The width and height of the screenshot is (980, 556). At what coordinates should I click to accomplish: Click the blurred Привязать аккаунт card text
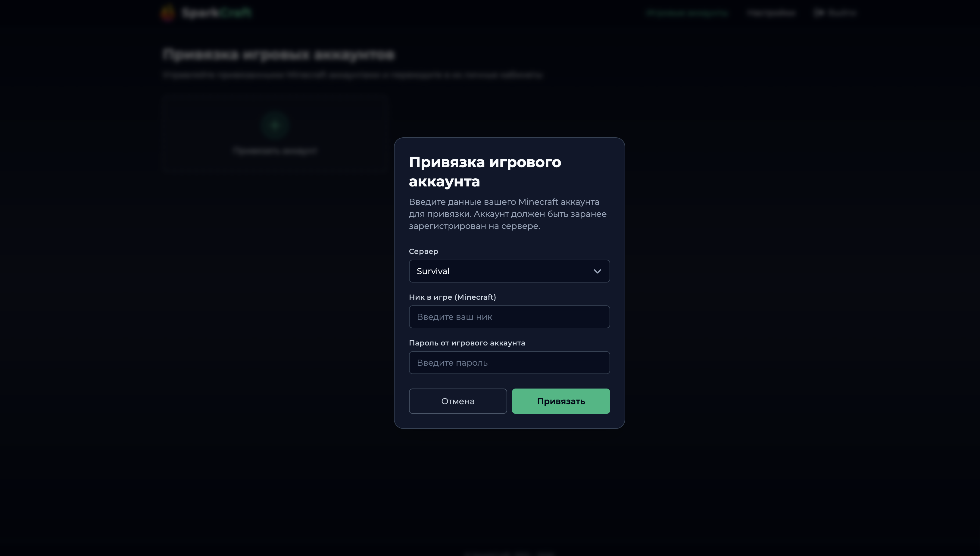275,151
